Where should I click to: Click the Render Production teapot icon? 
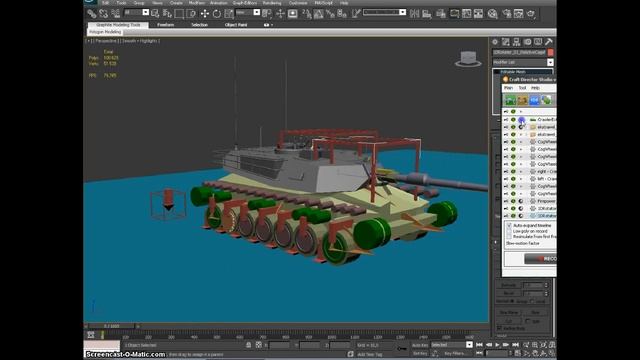coord(531,14)
